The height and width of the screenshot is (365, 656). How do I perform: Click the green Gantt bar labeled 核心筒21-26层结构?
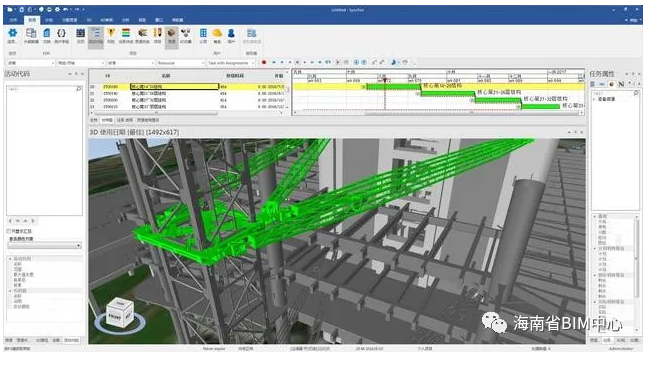coord(448,94)
